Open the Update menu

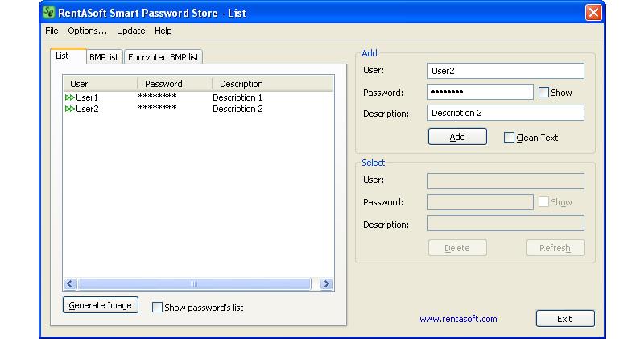pyautogui.click(x=131, y=31)
